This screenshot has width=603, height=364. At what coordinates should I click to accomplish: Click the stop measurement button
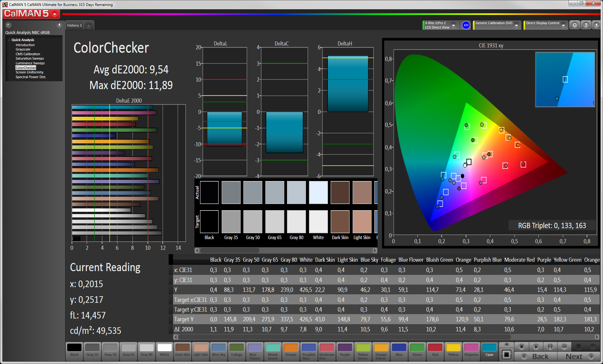[x=521, y=347]
